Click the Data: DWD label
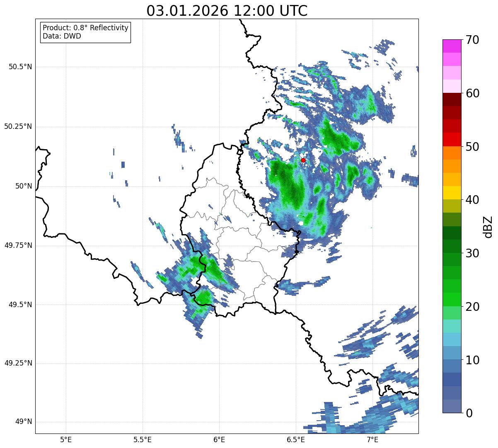 coord(62,36)
